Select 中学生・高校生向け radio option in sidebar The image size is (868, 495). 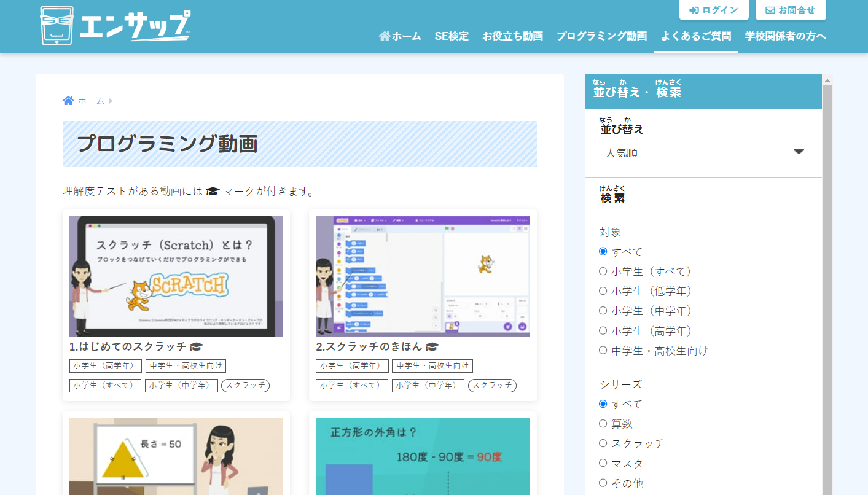click(x=603, y=350)
